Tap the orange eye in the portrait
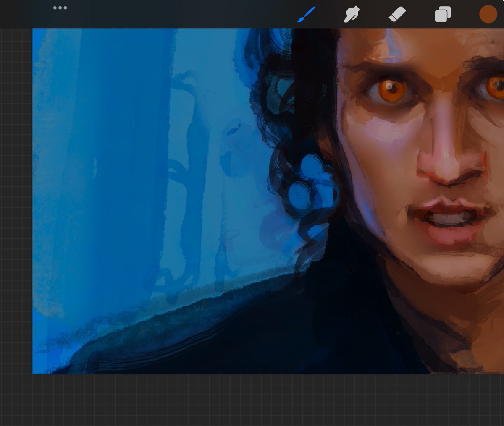504x426 pixels. click(x=391, y=87)
